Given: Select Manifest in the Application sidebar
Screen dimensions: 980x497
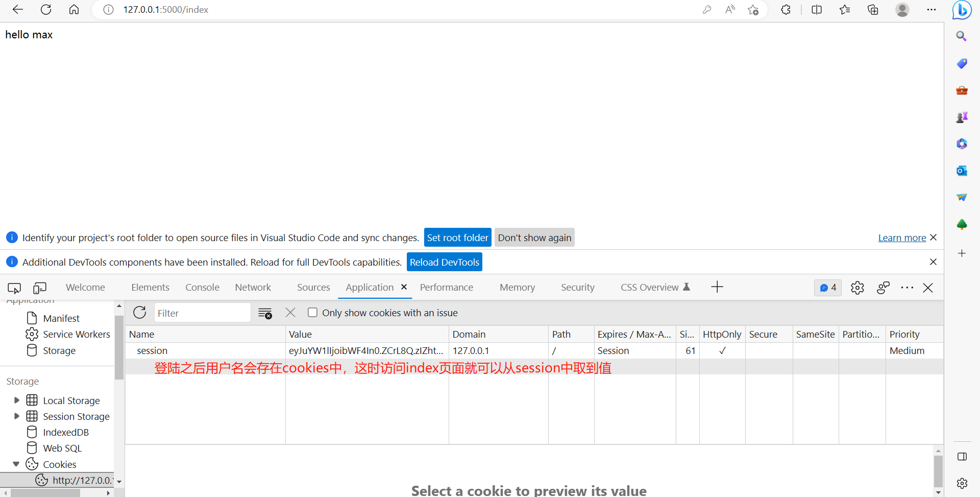Looking at the screenshot, I should click(61, 319).
